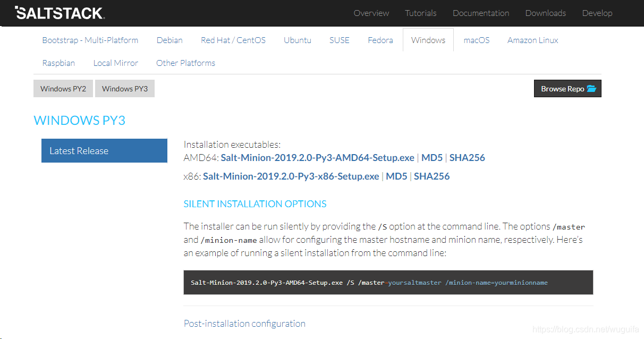This screenshot has height=339, width=644.
Task: Open the Develop menu item
Action: (597, 13)
